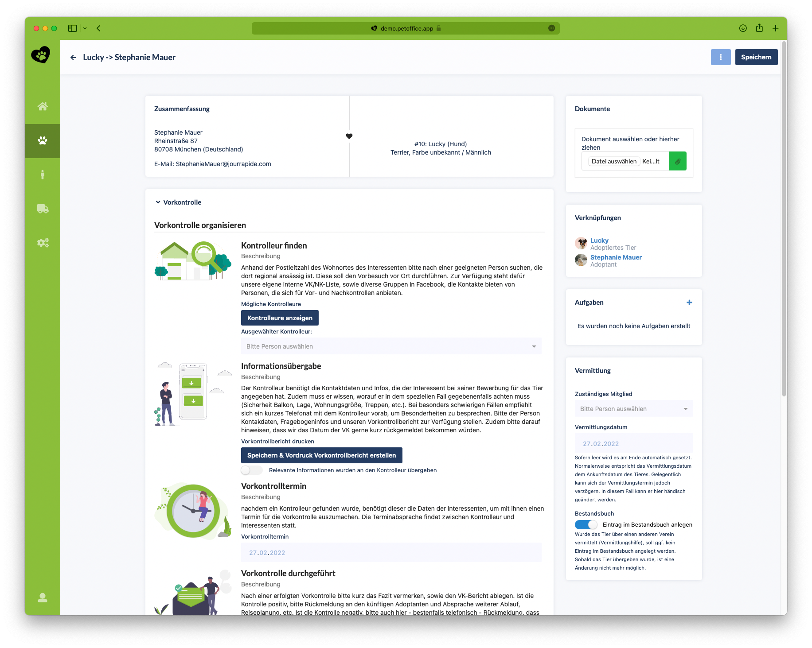Click the address bar page options icon
Viewport: 812px width, 648px height.
point(552,28)
